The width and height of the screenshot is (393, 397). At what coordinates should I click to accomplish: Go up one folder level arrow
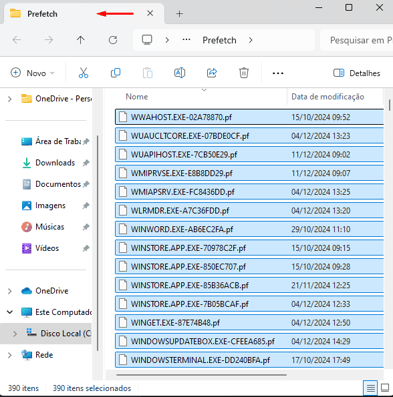point(81,40)
